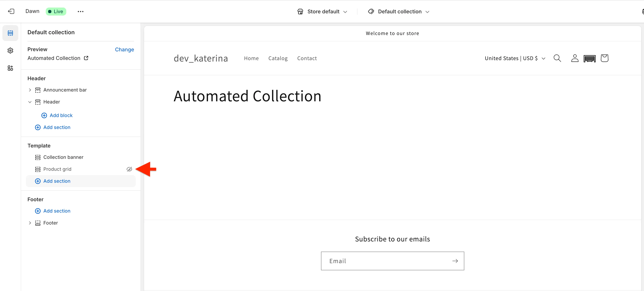
Task: Show the hidden Product grid section
Action: 129,169
